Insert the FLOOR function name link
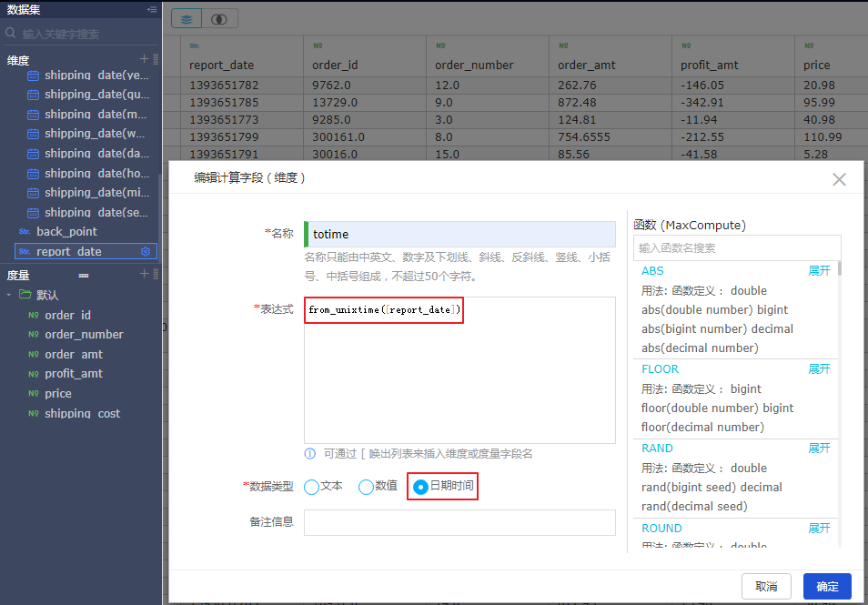This screenshot has height=605, width=868. pos(660,368)
